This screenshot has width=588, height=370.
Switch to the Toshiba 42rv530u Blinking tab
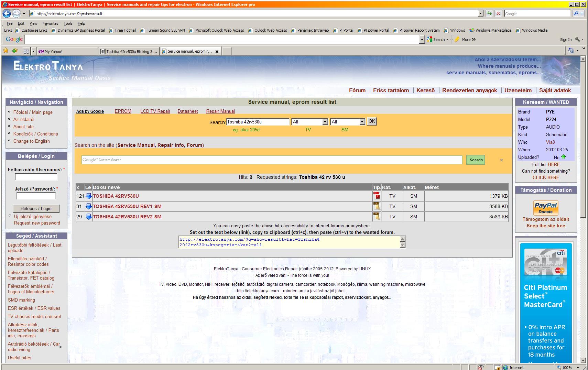pos(129,51)
